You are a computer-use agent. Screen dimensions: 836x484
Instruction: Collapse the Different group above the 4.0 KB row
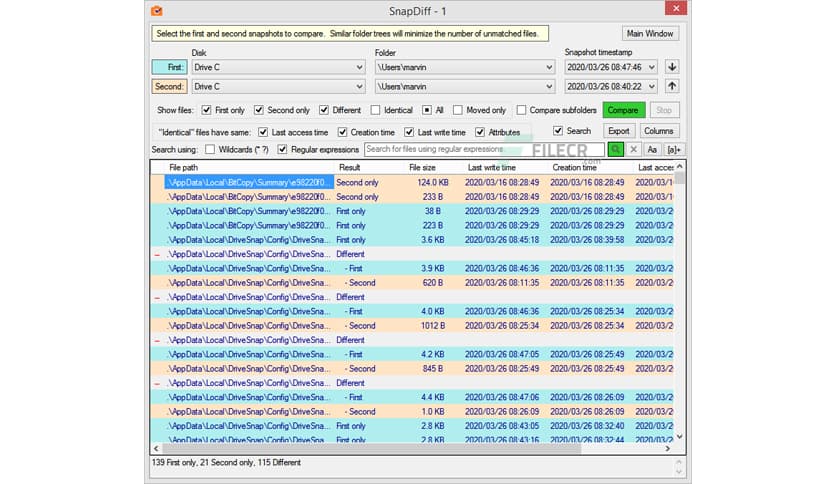(157, 297)
